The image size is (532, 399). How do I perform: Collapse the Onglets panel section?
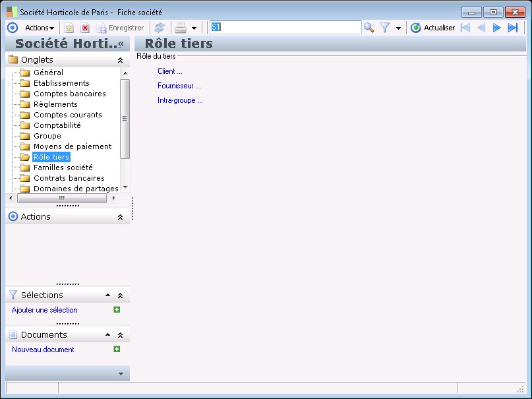(x=120, y=60)
